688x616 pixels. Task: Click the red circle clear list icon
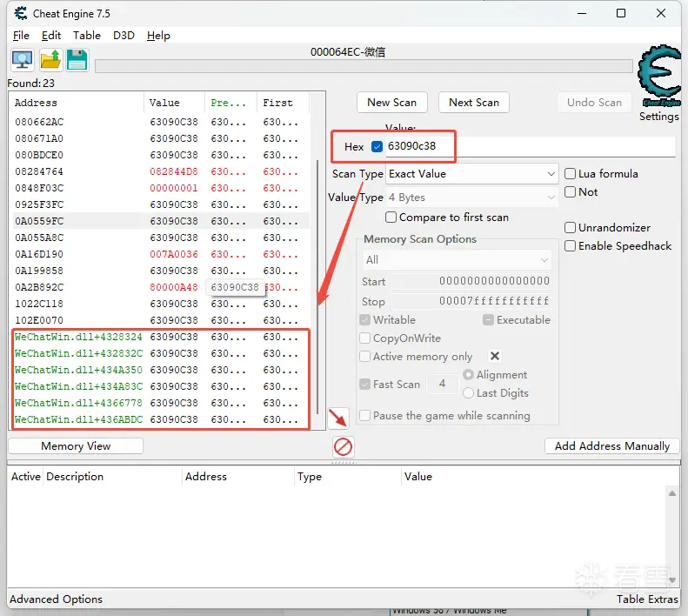(x=343, y=447)
